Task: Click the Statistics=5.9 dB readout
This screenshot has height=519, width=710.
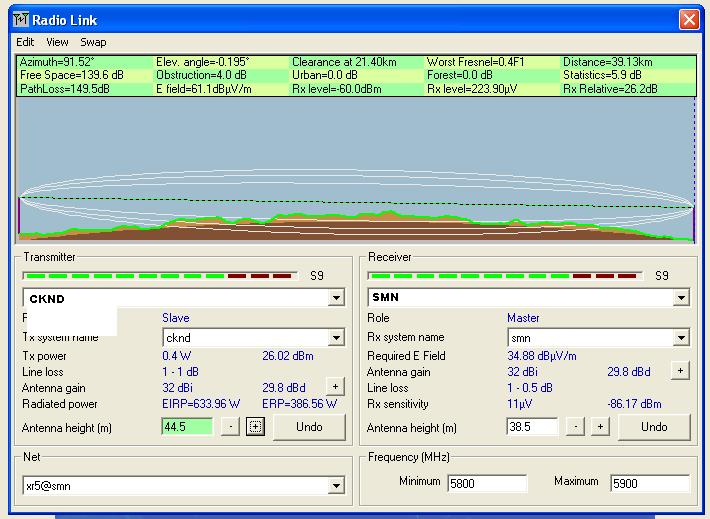Action: (x=602, y=75)
